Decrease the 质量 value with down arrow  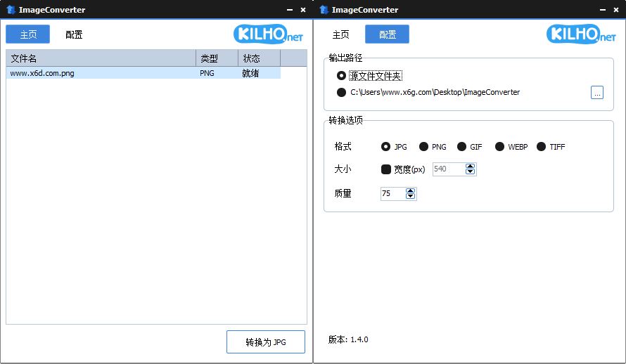click(411, 196)
